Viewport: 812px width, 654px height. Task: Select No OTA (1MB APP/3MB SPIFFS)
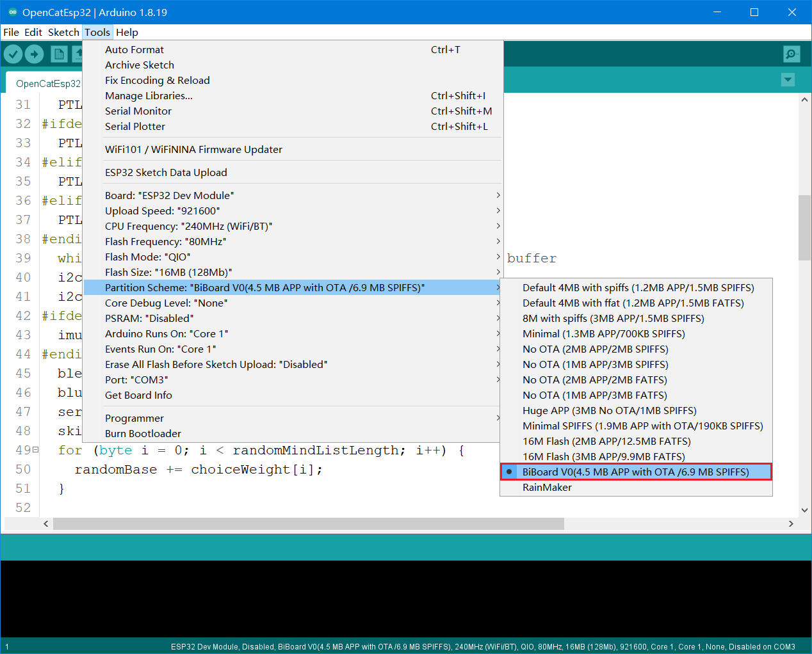click(x=636, y=364)
